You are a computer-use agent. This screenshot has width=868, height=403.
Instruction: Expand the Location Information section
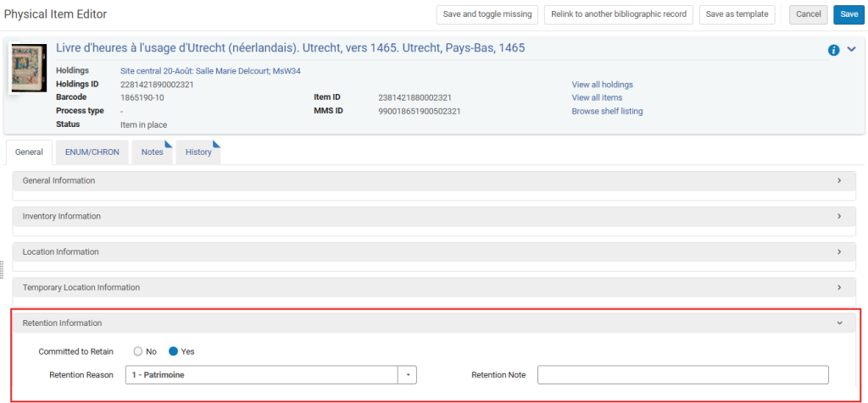[x=838, y=251]
